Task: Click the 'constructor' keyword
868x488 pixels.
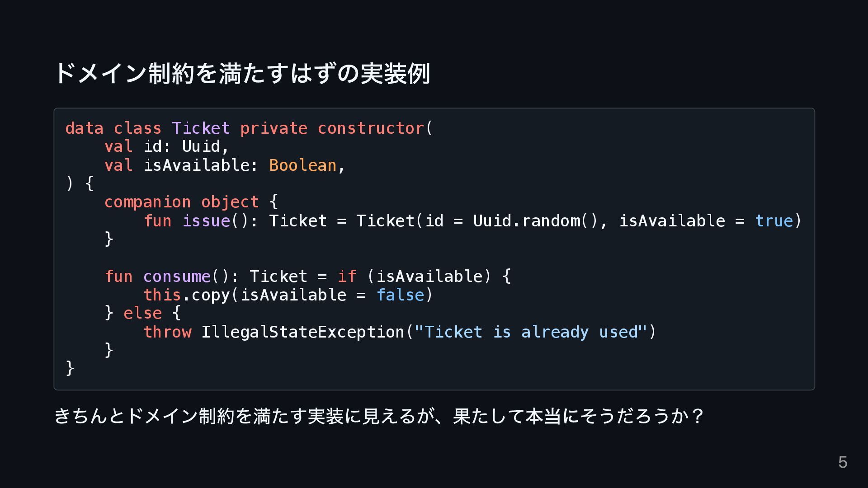Action: tap(371, 128)
